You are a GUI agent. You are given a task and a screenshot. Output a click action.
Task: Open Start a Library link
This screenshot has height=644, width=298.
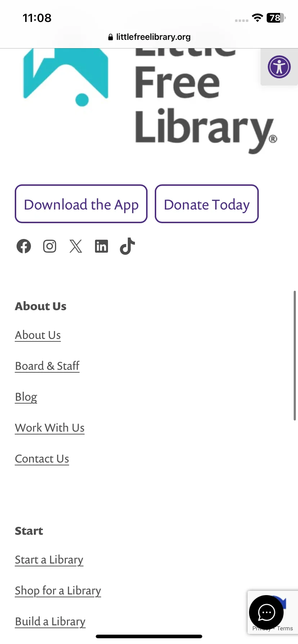[49, 560]
